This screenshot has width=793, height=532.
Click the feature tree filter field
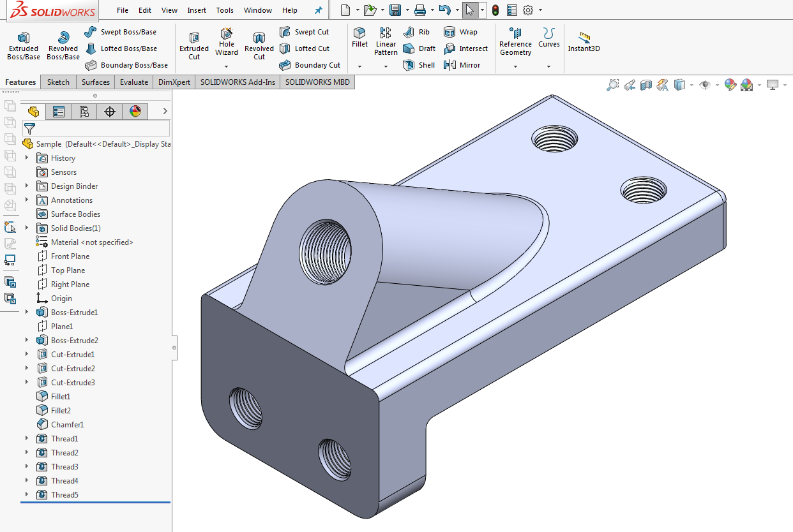96,128
